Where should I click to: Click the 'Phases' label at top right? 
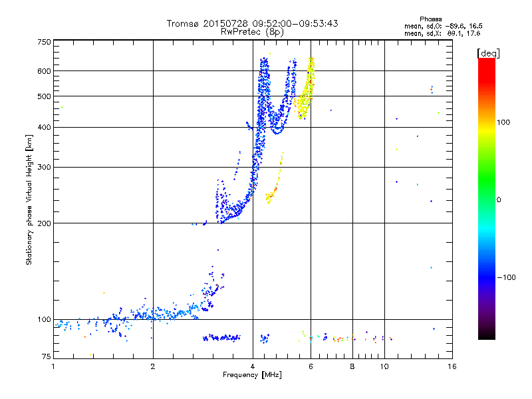coord(430,19)
